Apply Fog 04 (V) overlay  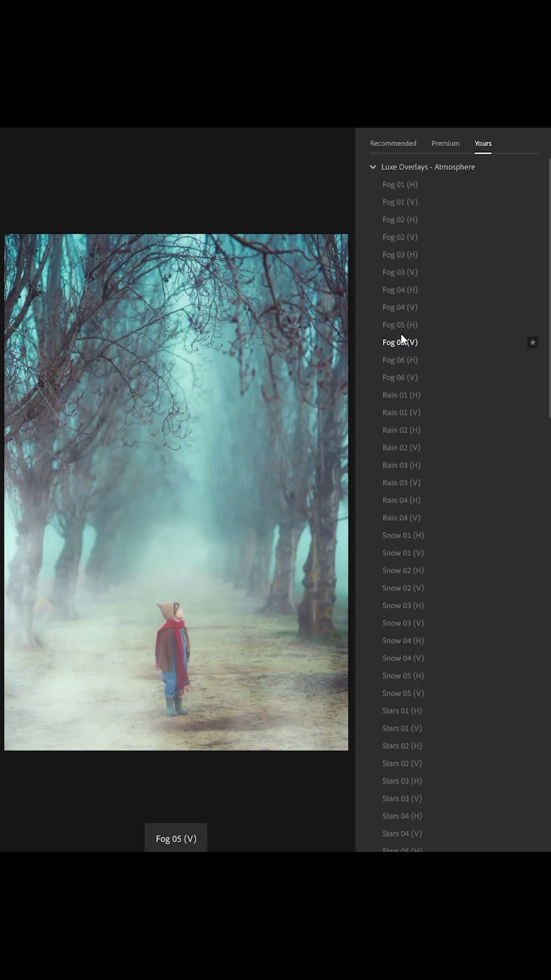pyautogui.click(x=400, y=307)
